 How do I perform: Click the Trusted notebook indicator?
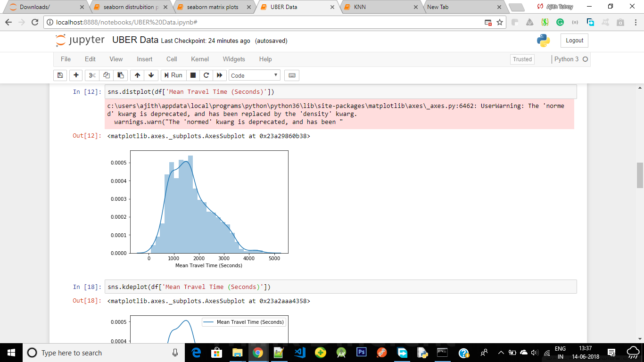pos(522,59)
